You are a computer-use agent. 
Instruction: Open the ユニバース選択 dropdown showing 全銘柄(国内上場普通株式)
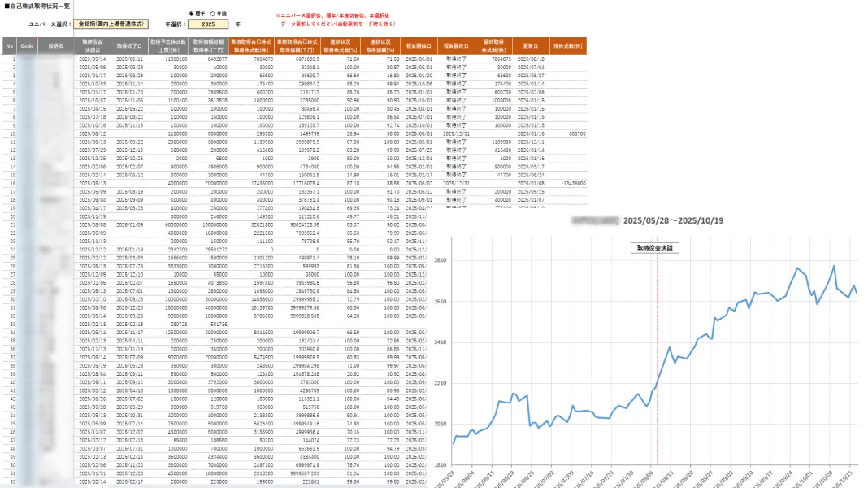111,24
